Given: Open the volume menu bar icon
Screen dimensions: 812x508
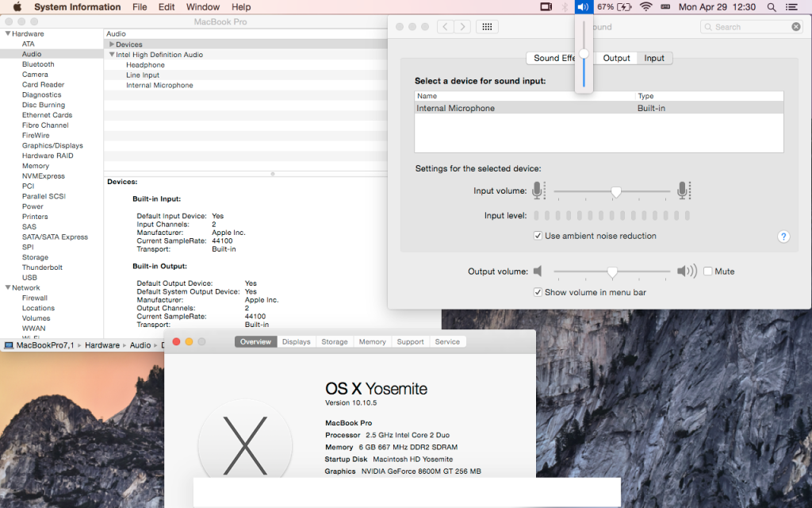Looking at the screenshot, I should [584, 7].
